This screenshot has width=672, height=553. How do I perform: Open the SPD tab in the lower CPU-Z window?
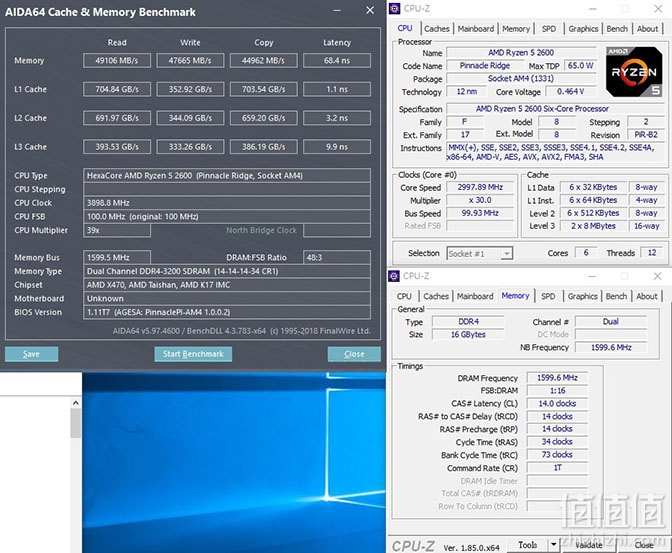click(x=548, y=296)
